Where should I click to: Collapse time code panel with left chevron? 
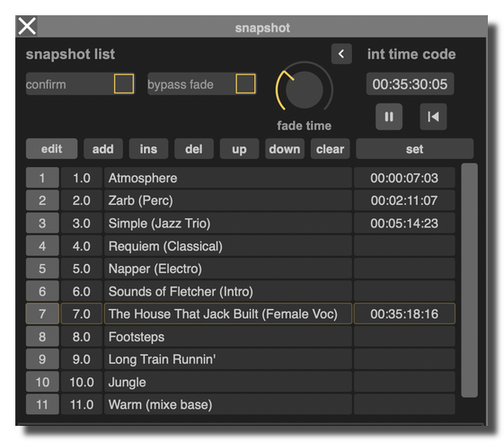coord(341,54)
